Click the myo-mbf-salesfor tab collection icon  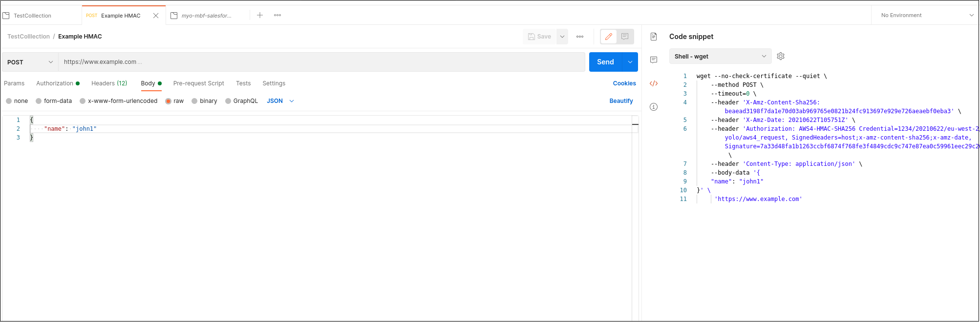174,16
